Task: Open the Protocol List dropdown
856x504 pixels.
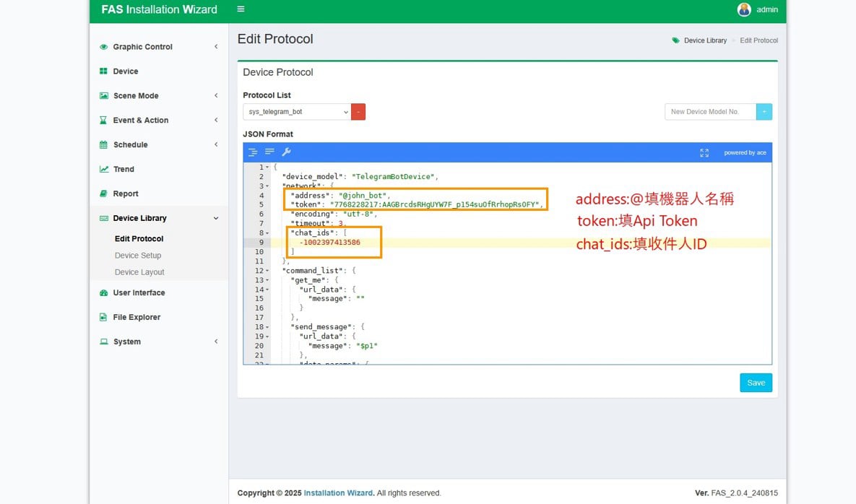Action: [x=297, y=112]
